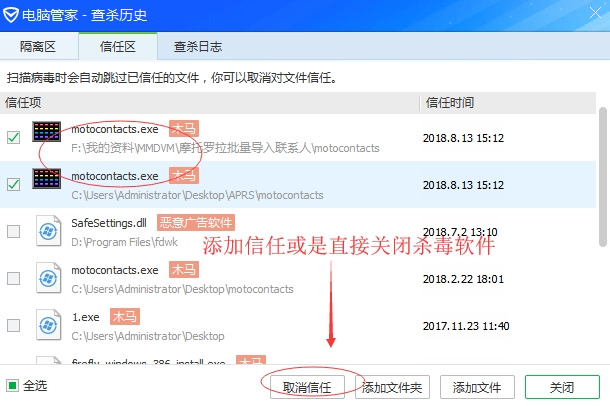Image resolution: width=610 pixels, height=406 pixels.
Task: Click path C:\Users\Administrator\Desktop\APRS\motocontacts
Action: click(x=197, y=195)
